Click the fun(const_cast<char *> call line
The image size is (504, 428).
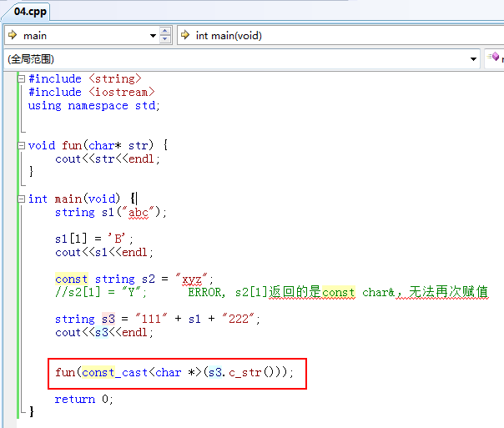(x=174, y=373)
